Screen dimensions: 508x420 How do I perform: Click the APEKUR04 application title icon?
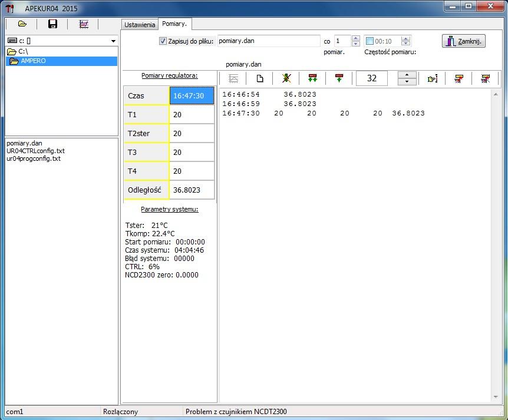click(10, 8)
